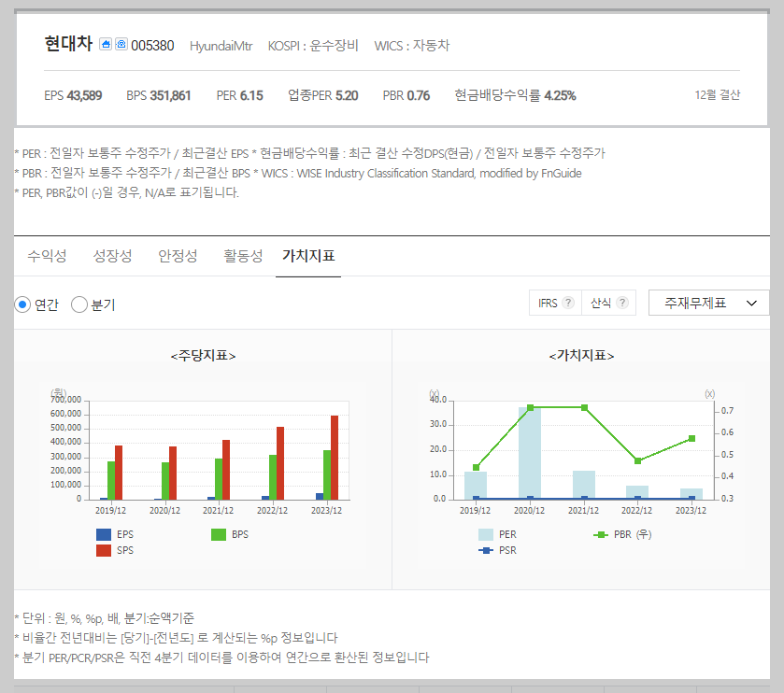Screen dimensions: 784x693
Task: Switch to the 가치지표 tab
Action: pyautogui.click(x=308, y=256)
